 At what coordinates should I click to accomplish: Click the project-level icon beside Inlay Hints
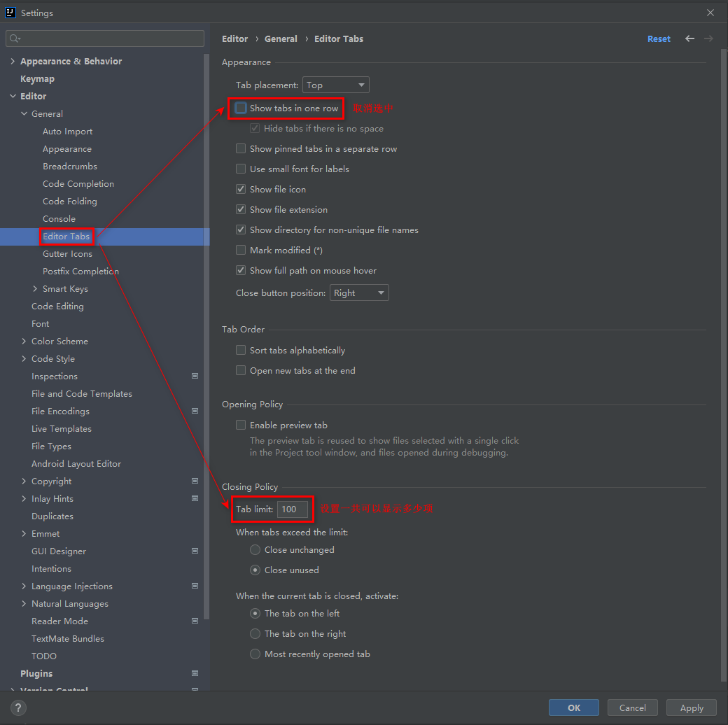pos(195,498)
